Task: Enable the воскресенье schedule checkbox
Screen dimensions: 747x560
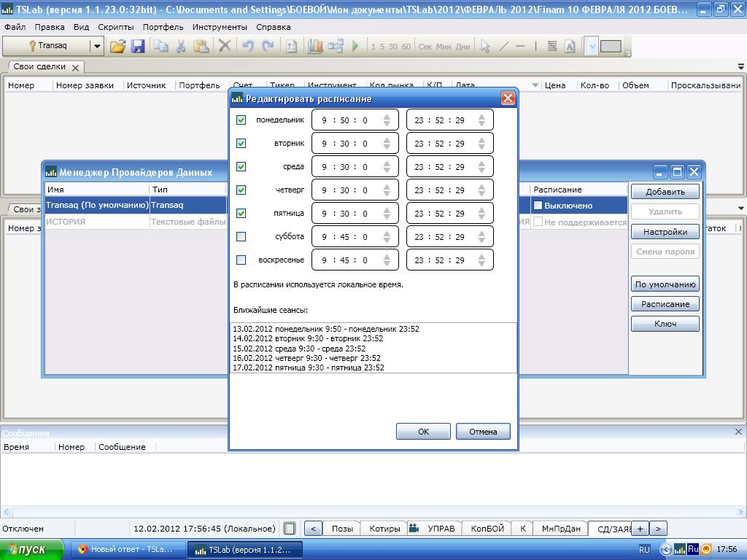Action: pyautogui.click(x=241, y=260)
